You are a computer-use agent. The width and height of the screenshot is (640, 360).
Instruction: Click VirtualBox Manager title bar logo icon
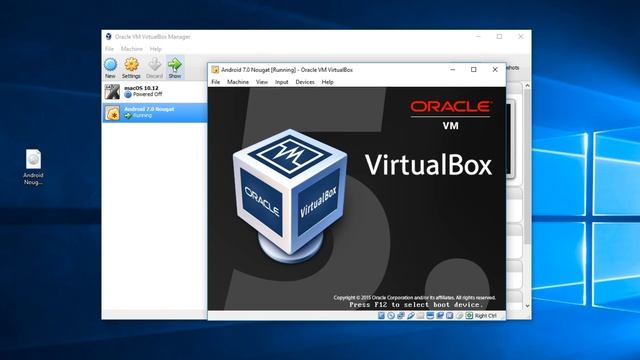109,37
